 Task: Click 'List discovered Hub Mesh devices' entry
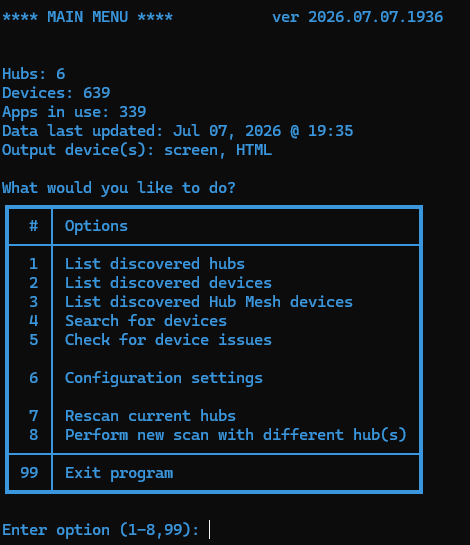point(209,302)
